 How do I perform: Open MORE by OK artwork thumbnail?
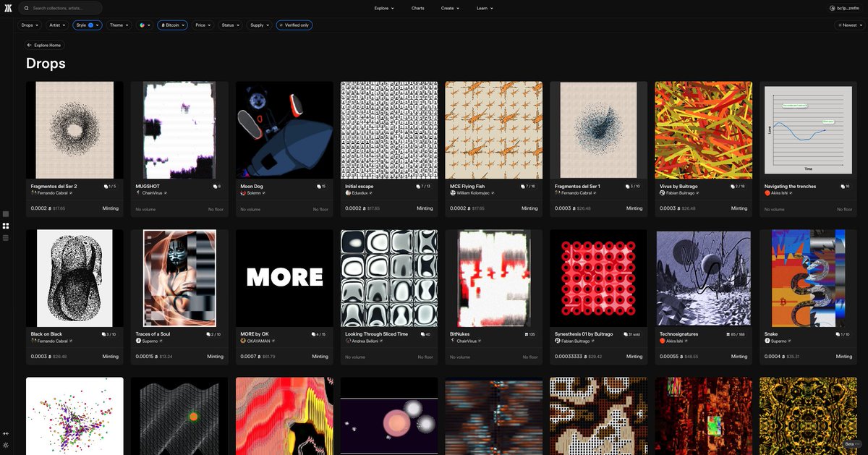284,278
